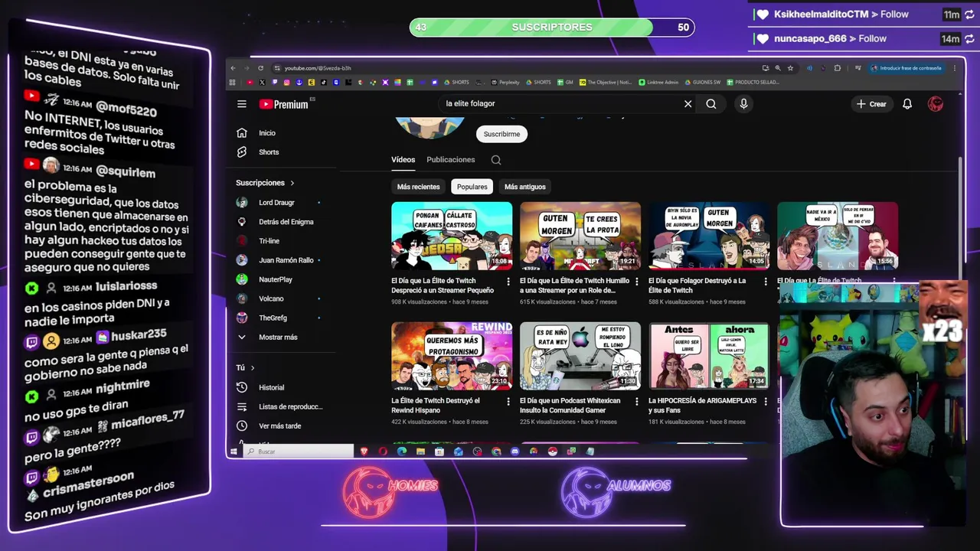Open the Windows Start menu
Viewport: 980px width, 551px height.
pyautogui.click(x=234, y=452)
